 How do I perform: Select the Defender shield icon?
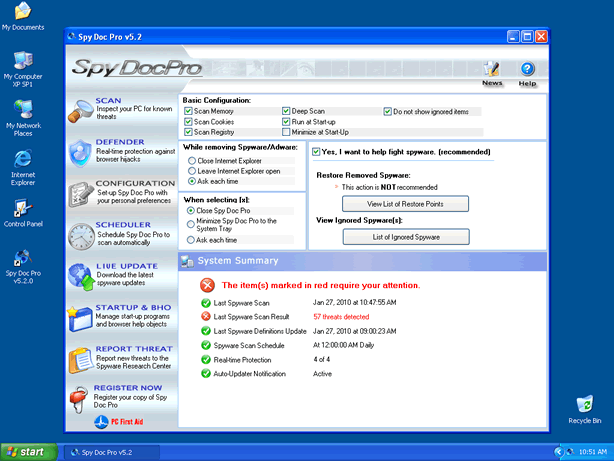click(x=80, y=153)
